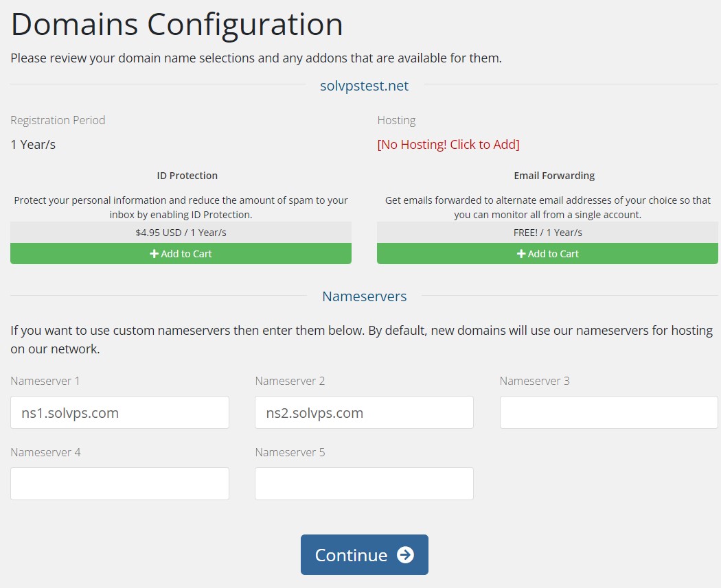The width and height of the screenshot is (721, 588).
Task: Click the circled arrow icon inside Continue
Action: 406,555
